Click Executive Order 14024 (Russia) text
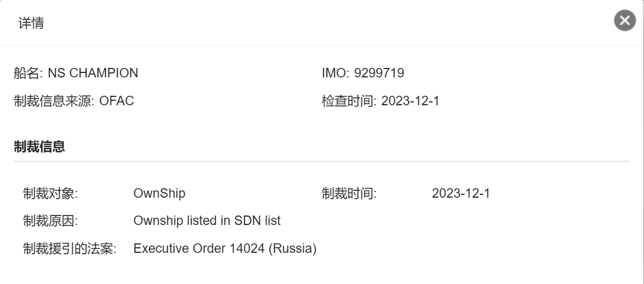 [x=225, y=248]
